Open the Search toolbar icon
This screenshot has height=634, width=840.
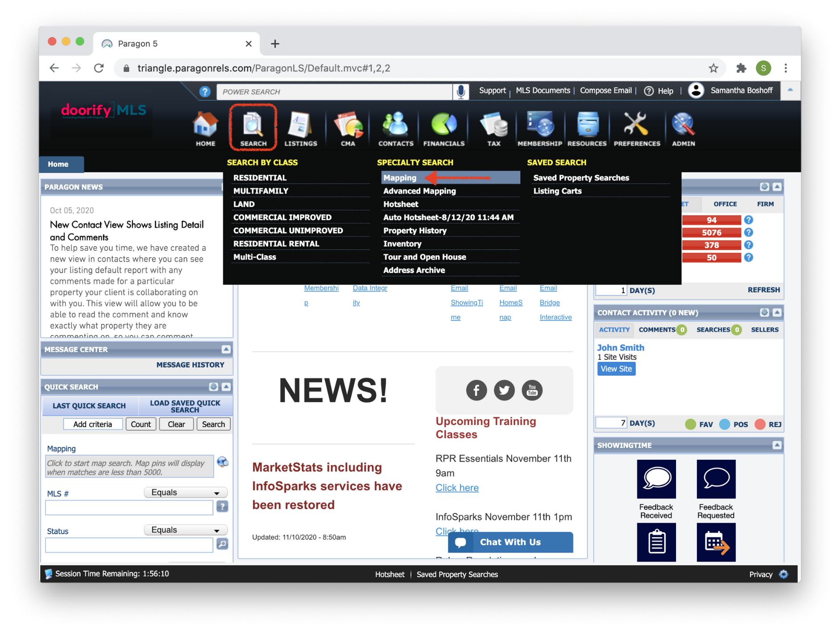[253, 129]
